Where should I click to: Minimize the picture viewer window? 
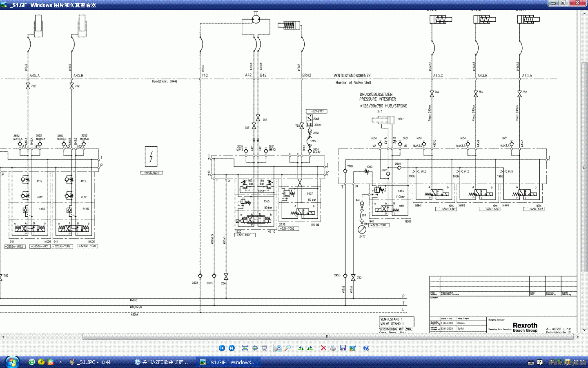[553, 3]
